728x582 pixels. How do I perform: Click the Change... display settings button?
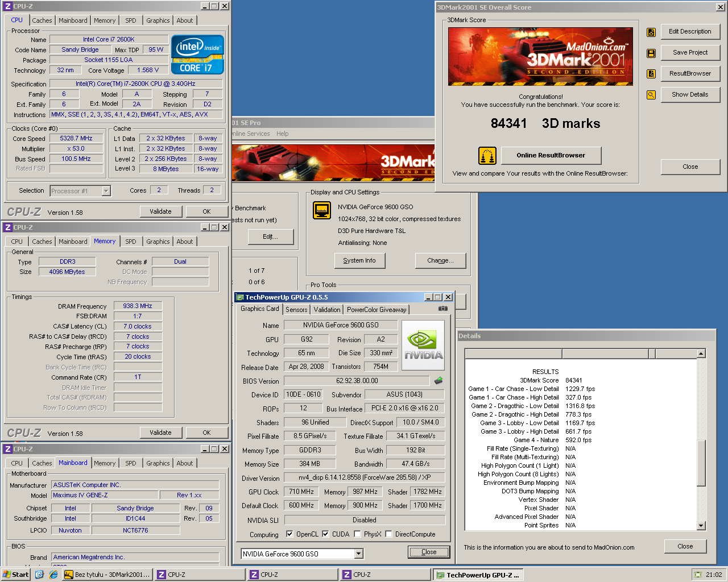tap(441, 261)
